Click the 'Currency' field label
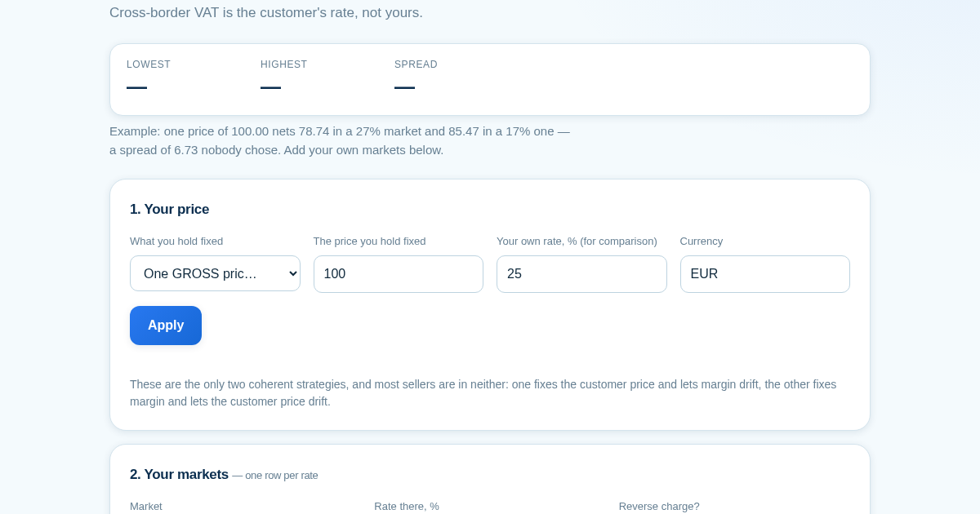Image resolution: width=980 pixels, height=514 pixels. pos(702,241)
